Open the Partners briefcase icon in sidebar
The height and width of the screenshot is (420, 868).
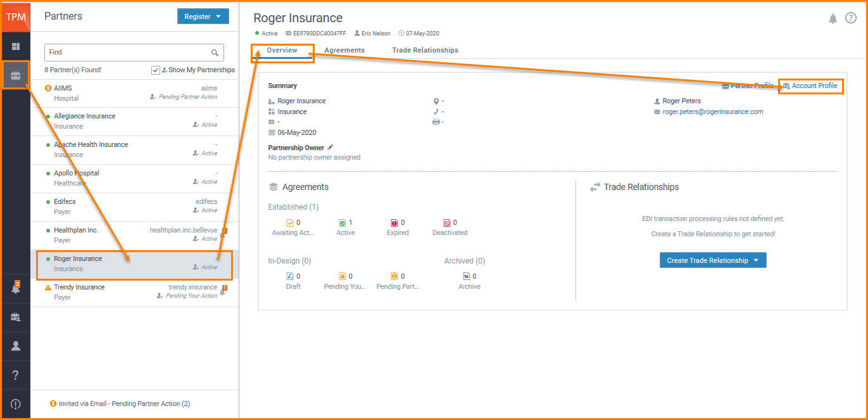15,75
